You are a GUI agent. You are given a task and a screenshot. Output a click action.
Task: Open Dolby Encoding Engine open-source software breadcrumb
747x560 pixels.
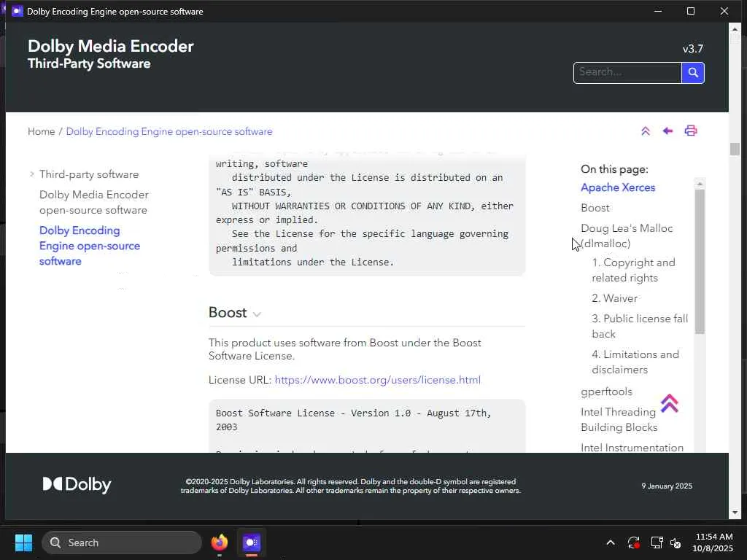pos(169,131)
